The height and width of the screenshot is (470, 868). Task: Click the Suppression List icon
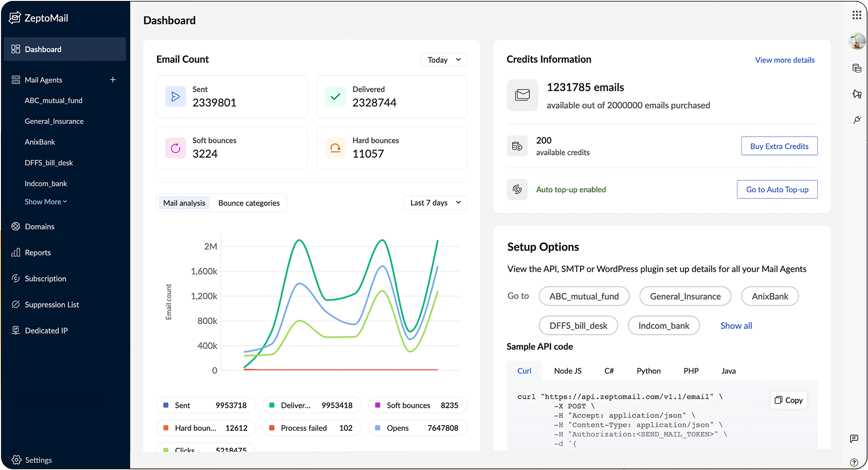16,305
